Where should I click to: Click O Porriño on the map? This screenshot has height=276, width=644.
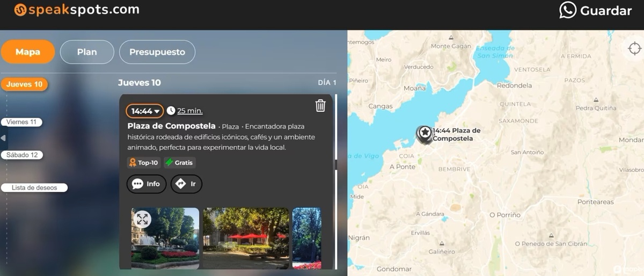pyautogui.click(x=505, y=215)
